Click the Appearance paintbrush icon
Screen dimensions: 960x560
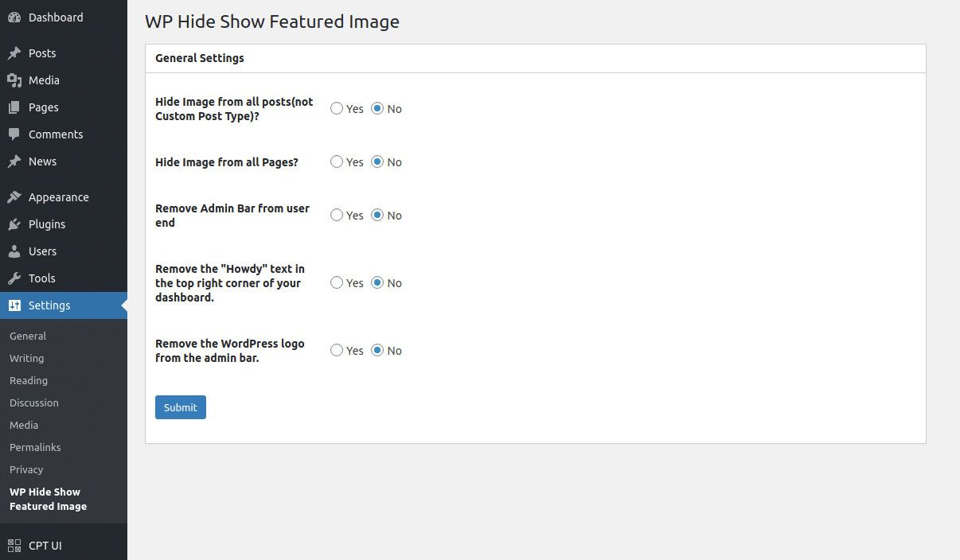(14, 197)
